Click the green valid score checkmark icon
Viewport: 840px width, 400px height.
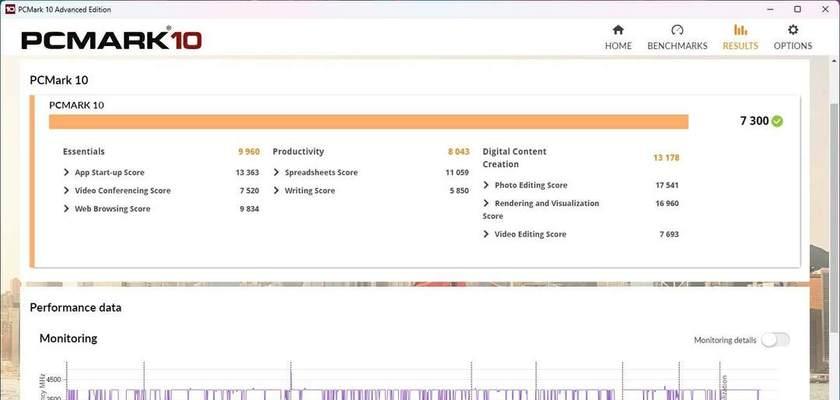777,121
